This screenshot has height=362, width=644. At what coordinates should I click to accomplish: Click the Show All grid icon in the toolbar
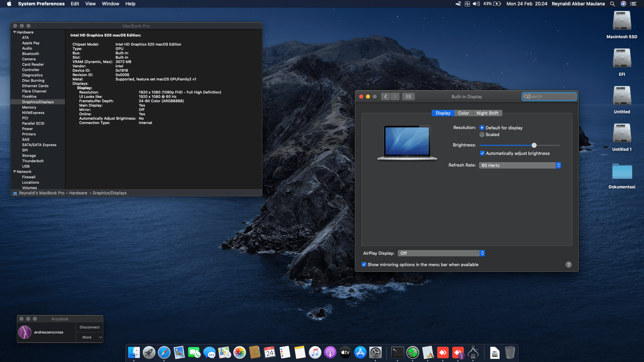coord(408,97)
